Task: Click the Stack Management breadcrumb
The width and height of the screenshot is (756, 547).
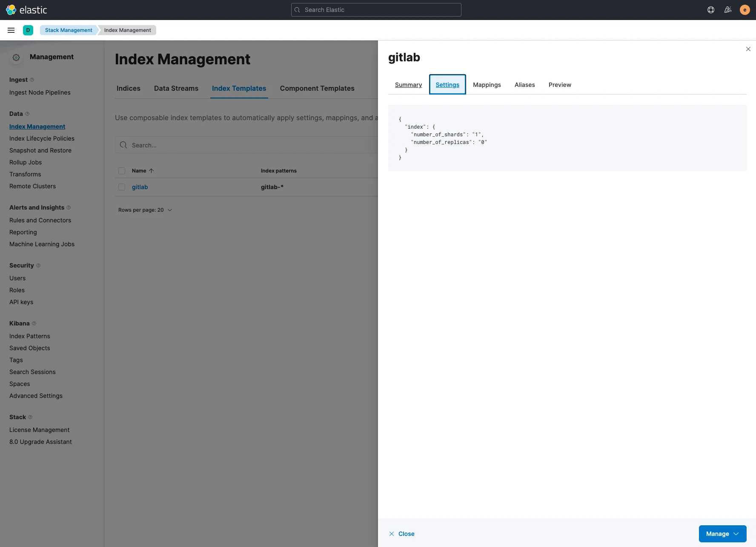Action: (69, 30)
